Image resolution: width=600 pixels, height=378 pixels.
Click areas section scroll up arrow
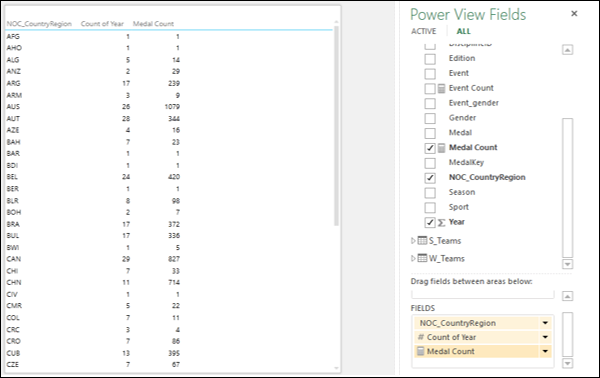(x=567, y=296)
